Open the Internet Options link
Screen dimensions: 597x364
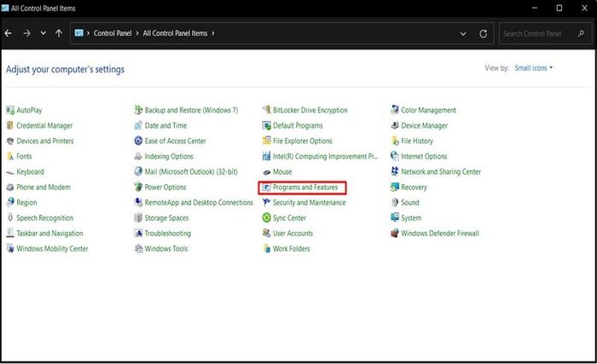tap(424, 156)
